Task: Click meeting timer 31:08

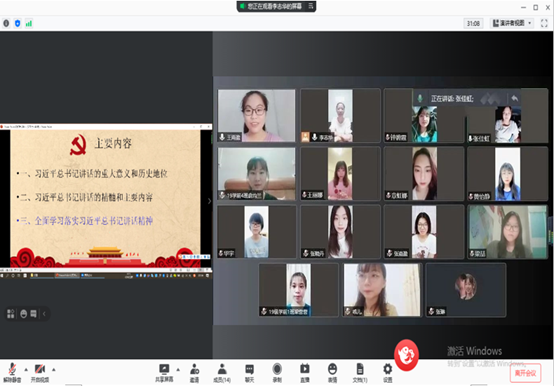Action: pos(473,23)
